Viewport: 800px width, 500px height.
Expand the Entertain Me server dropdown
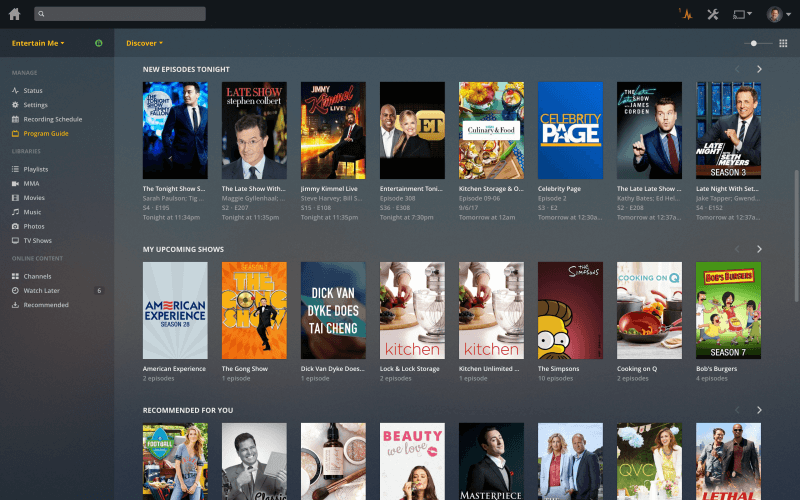coord(38,43)
